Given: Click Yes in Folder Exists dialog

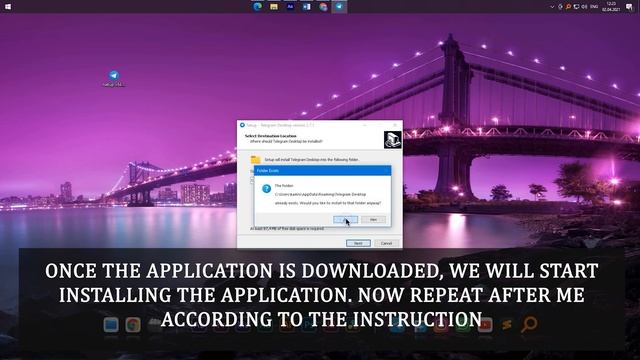Looking at the screenshot, I should click(x=346, y=220).
